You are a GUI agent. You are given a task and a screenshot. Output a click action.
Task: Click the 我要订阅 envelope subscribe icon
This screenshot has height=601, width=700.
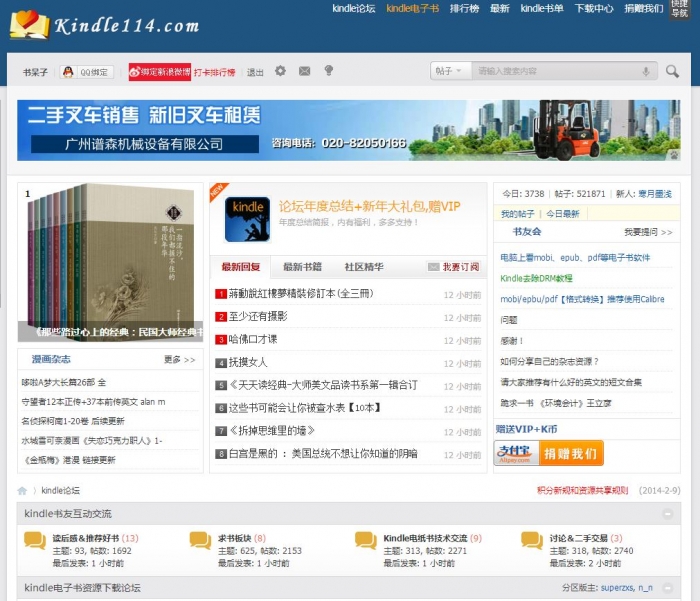[x=433, y=267]
